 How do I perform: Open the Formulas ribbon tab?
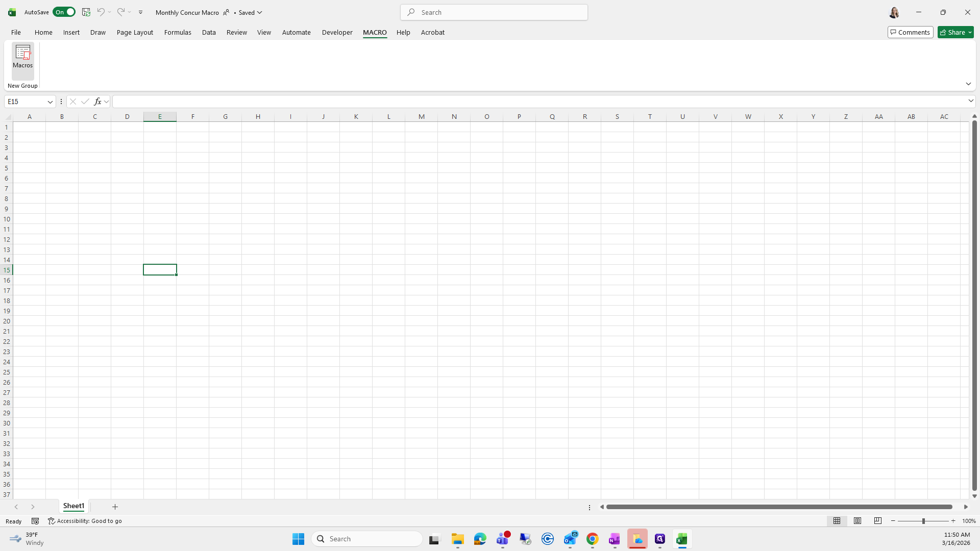tap(178, 32)
